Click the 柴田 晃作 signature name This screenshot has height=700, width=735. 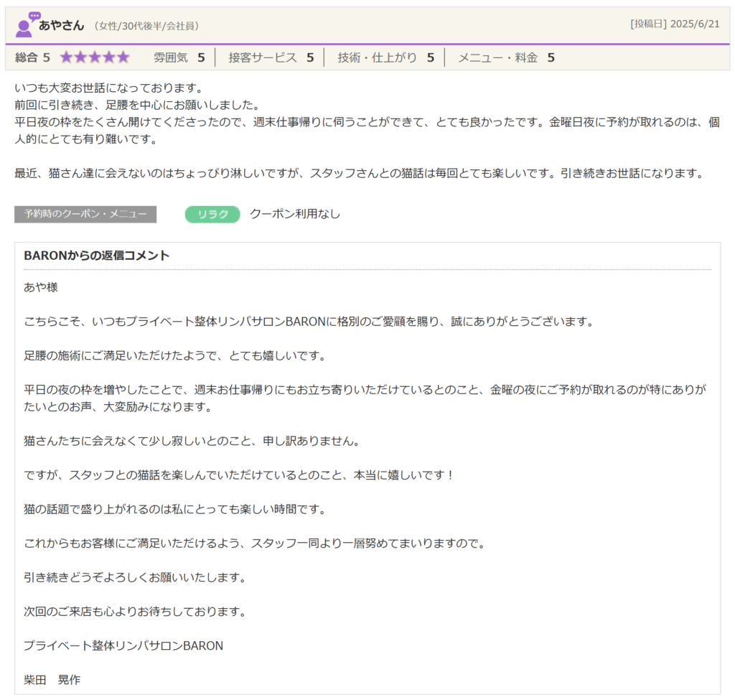click(52, 679)
